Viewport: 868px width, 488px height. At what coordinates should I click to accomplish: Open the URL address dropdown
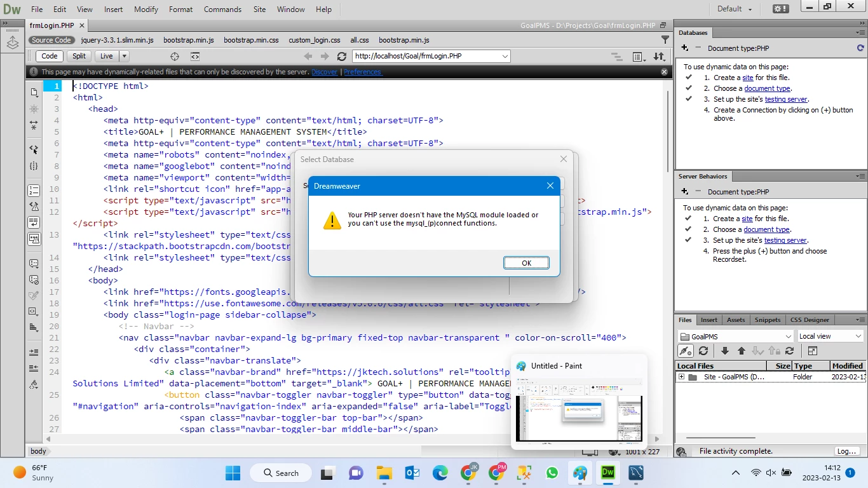tap(505, 56)
